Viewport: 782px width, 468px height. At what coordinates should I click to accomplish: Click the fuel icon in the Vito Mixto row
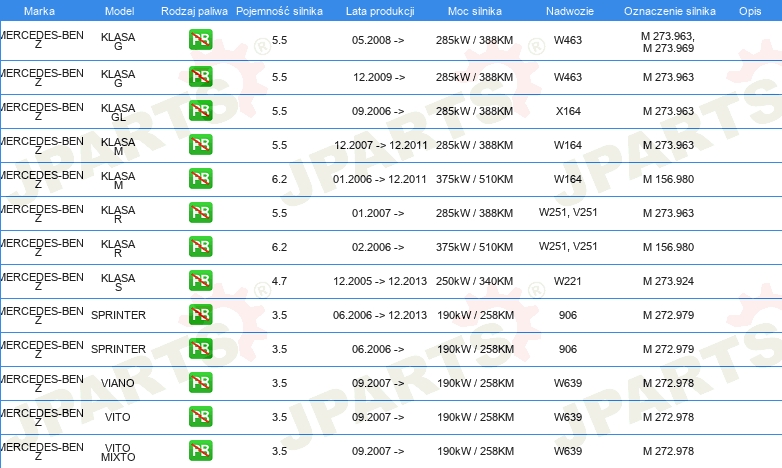[200, 451]
